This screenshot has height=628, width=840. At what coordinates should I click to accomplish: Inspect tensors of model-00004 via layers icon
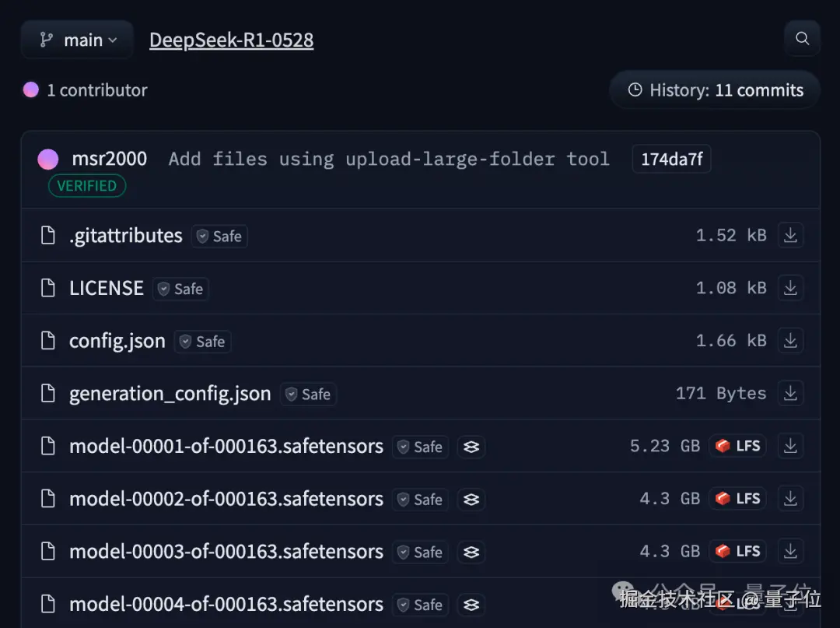(x=471, y=605)
